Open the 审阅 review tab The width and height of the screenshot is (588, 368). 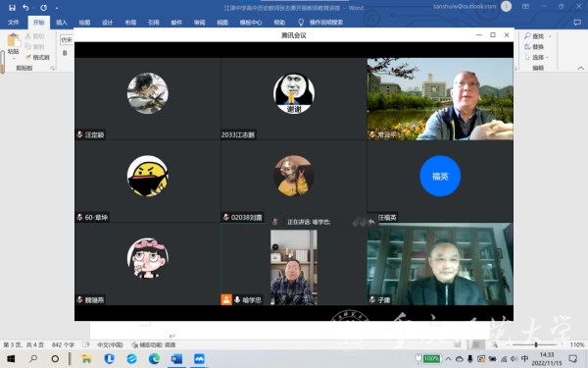coord(200,23)
